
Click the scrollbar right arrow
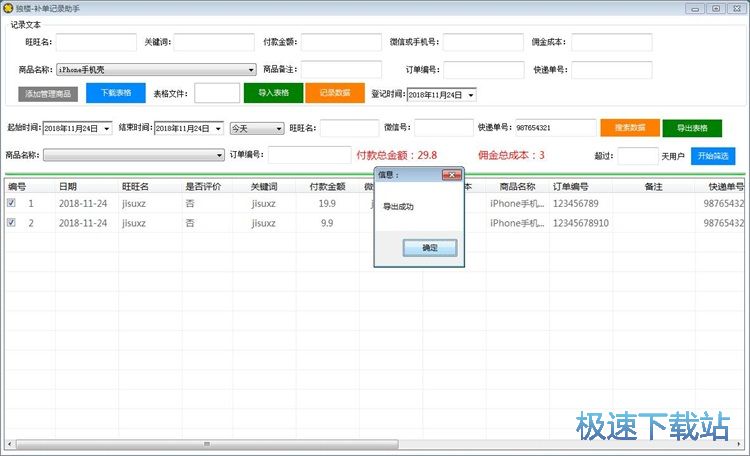(x=739, y=445)
